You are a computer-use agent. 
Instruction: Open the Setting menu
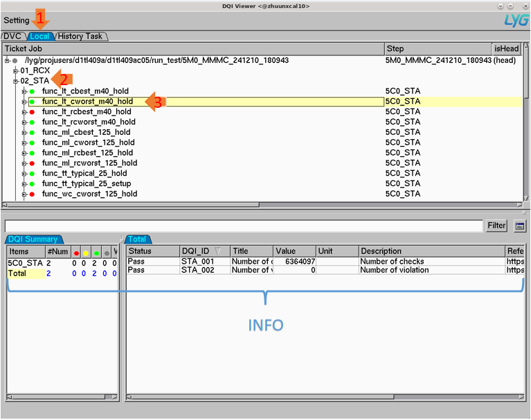pos(16,20)
